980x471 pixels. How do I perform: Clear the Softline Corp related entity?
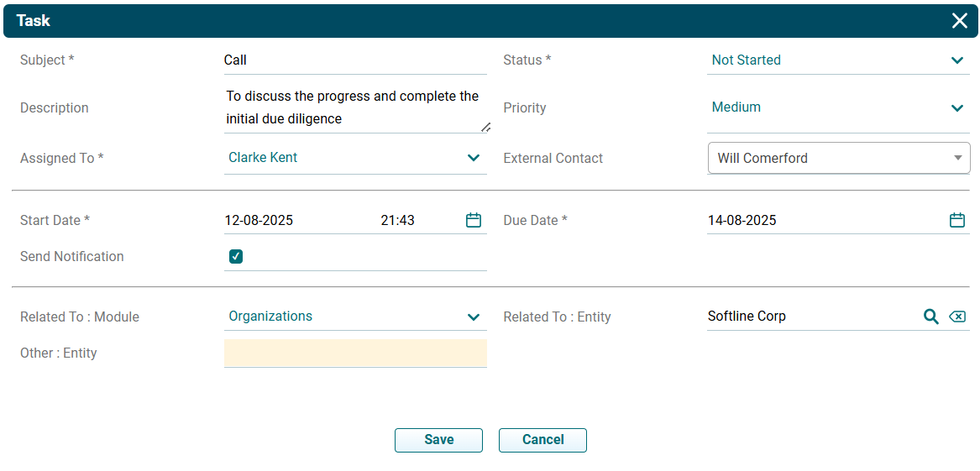click(x=957, y=317)
